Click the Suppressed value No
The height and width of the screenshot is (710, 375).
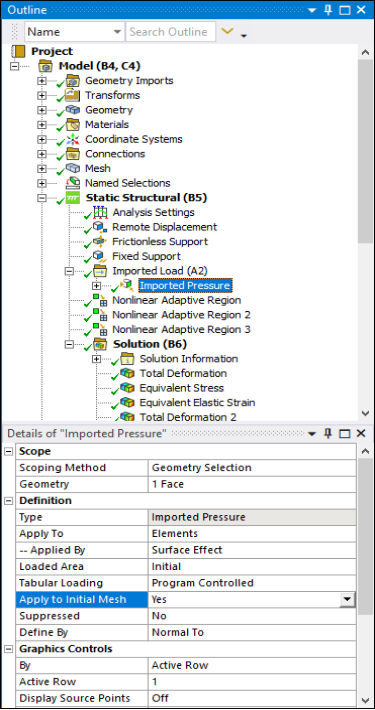pos(252,616)
